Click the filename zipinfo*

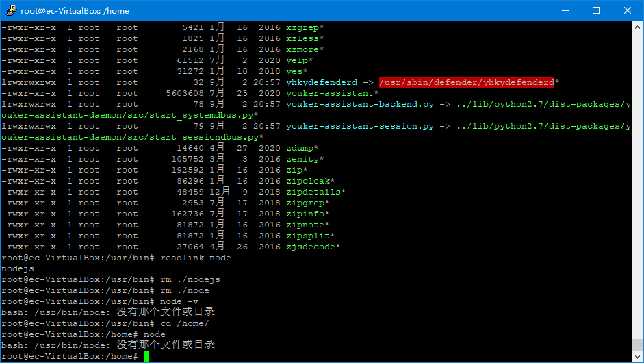tap(307, 214)
